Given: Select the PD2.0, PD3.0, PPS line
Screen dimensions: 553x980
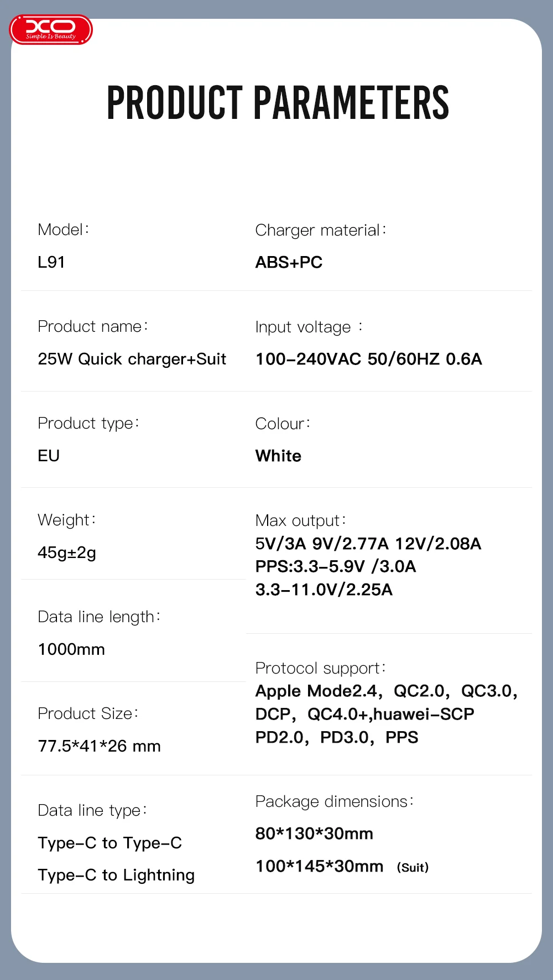Looking at the screenshot, I should pos(337,737).
